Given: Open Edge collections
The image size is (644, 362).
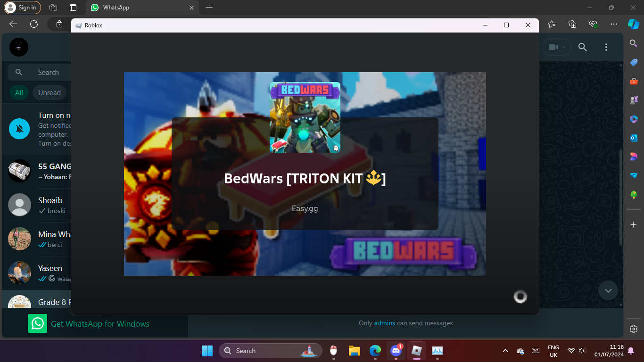Looking at the screenshot, I should click(572, 24).
